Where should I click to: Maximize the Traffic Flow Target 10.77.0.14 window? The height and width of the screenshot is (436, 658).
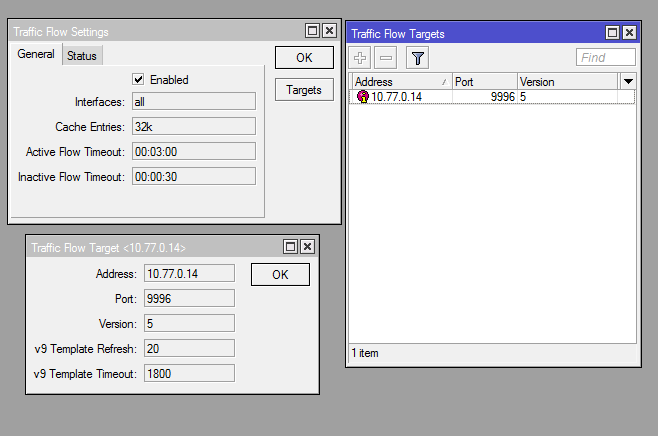click(x=290, y=247)
